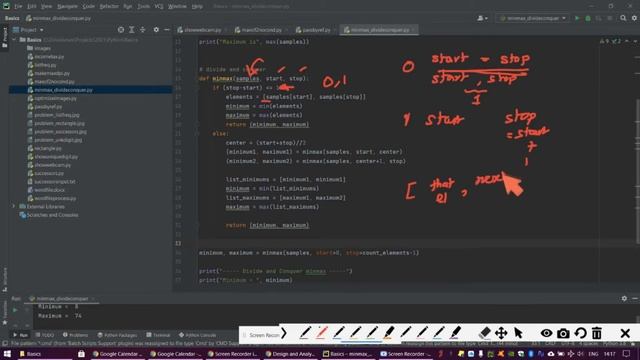The height and width of the screenshot is (360, 640).
Task: Select the red pen in annotation toolbar
Action: coord(322,333)
